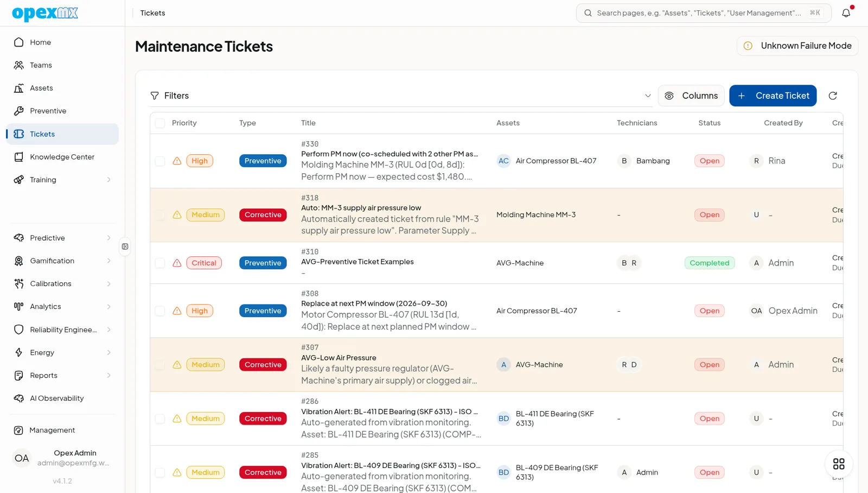Click the Reliability Engineering shield icon
Image resolution: width=868 pixels, height=493 pixels.
[x=19, y=330]
